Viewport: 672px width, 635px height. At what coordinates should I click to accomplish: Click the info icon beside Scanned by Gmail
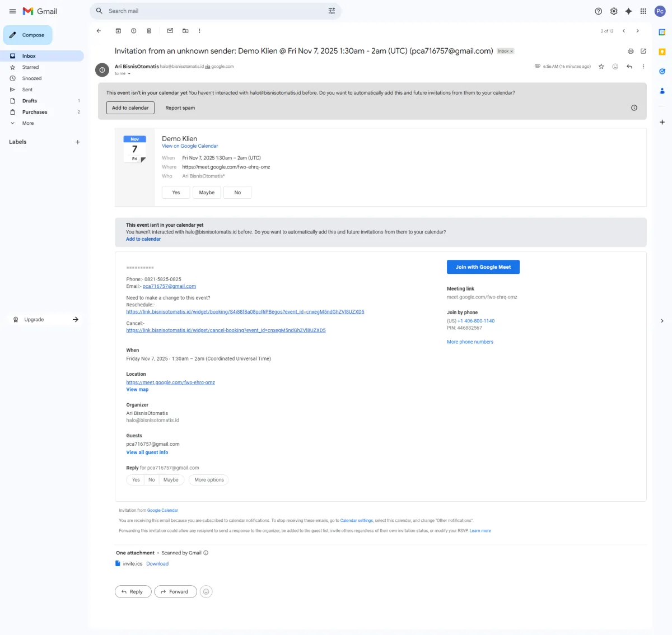tap(206, 553)
